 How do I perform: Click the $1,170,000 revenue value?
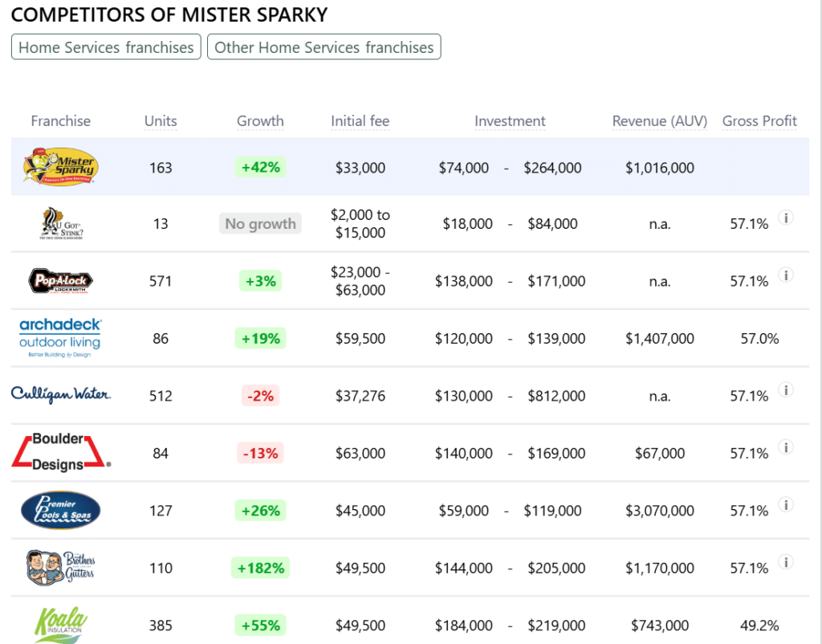[x=660, y=568]
